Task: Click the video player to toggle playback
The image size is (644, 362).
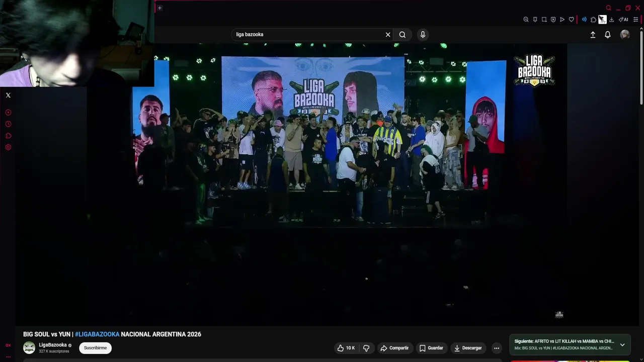Action: [327, 184]
